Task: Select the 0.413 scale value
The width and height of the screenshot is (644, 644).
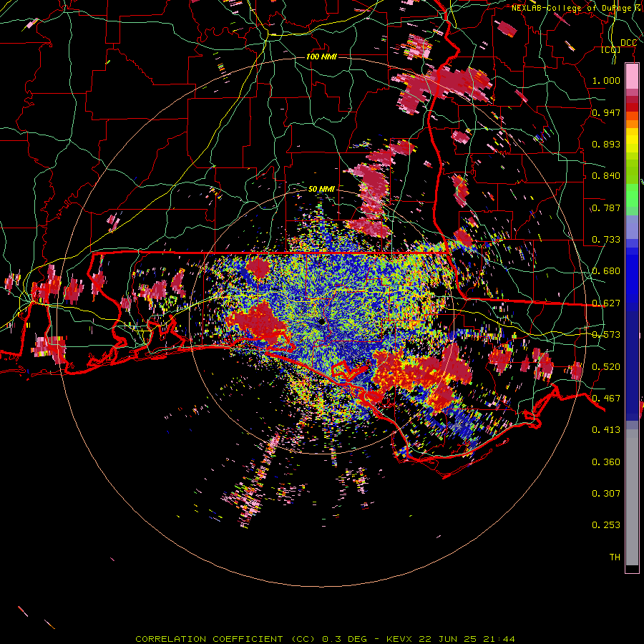Action: 606,430
